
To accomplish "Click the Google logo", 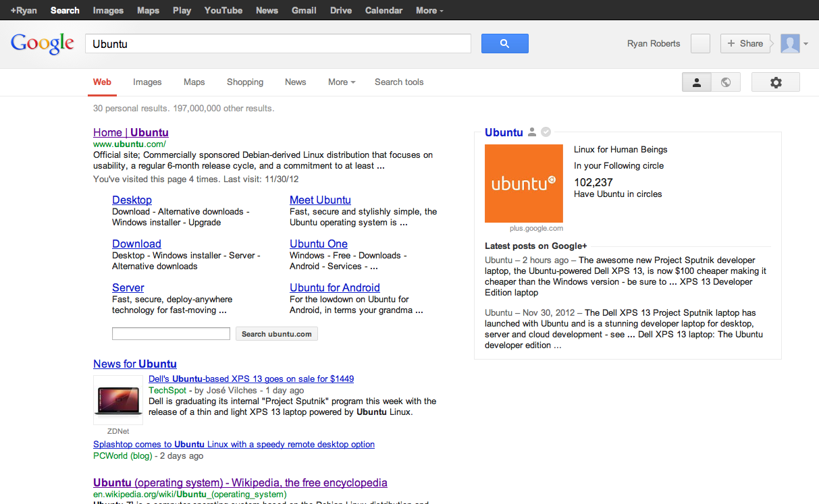I will point(43,44).
